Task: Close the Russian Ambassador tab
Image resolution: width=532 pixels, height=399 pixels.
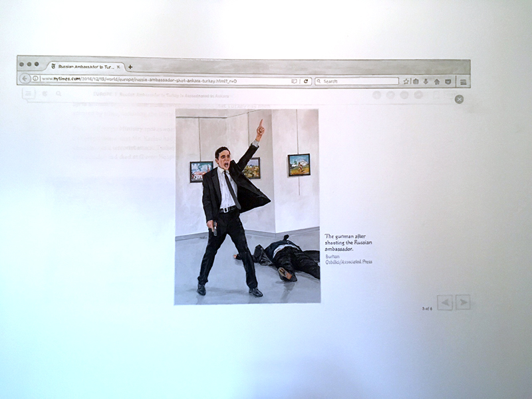Action: click(118, 66)
